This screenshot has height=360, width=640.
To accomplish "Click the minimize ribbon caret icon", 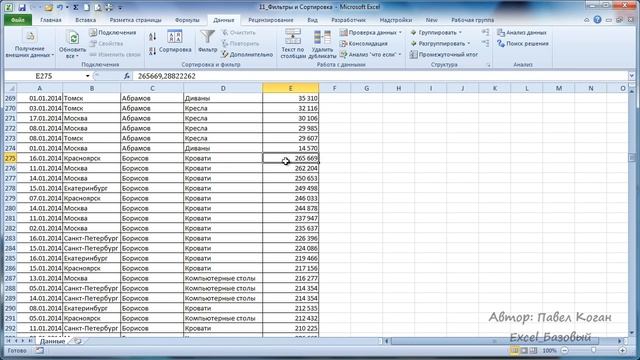I will (587, 20).
